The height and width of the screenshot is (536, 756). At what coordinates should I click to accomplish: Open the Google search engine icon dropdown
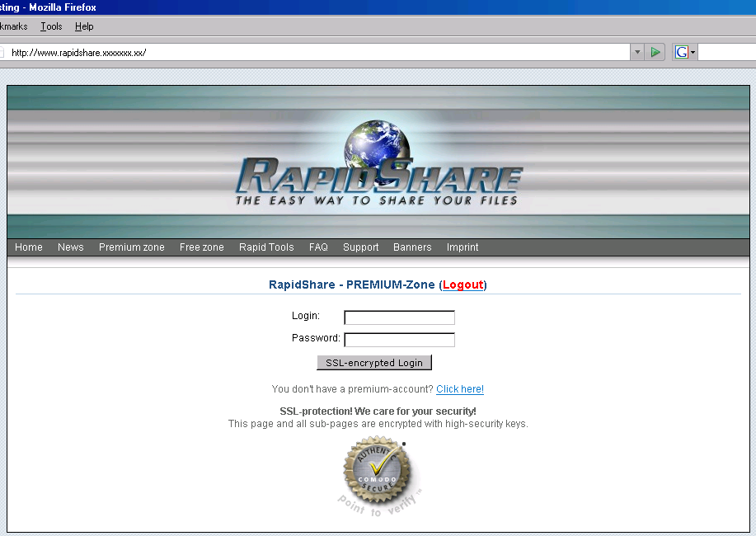685,52
